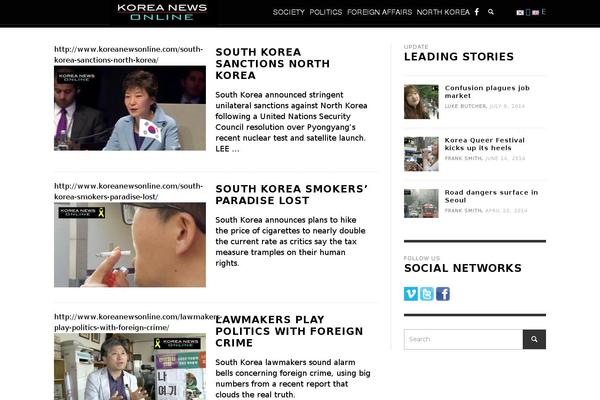Go home via Korea News Online logo
This screenshot has height=400, width=600.
click(162, 12)
